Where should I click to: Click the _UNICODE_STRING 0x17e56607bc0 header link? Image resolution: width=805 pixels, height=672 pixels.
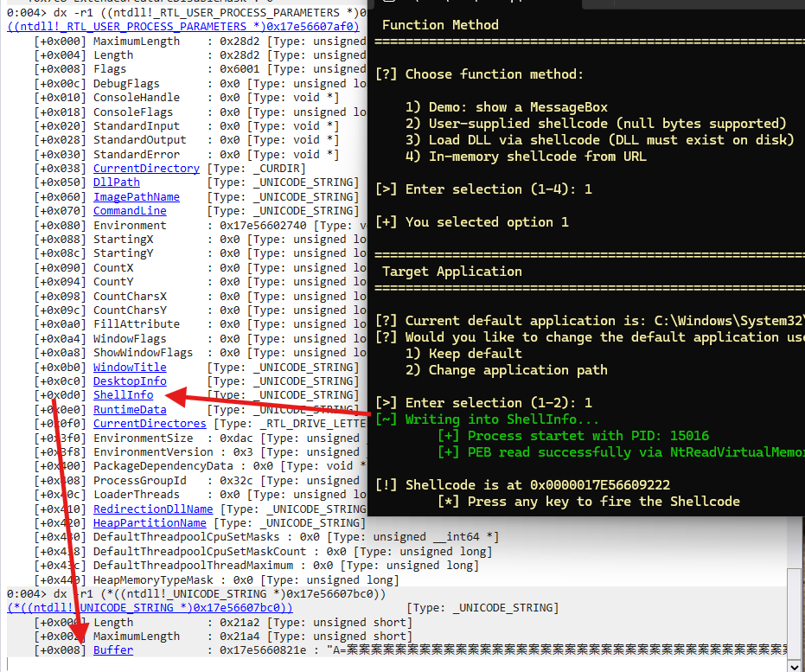[150, 608]
